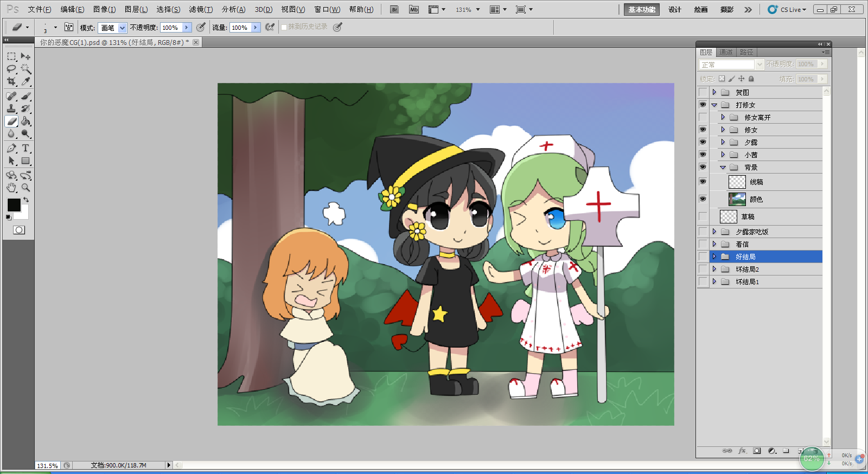Swap foreground and background colors
868x474 pixels.
coord(25,200)
